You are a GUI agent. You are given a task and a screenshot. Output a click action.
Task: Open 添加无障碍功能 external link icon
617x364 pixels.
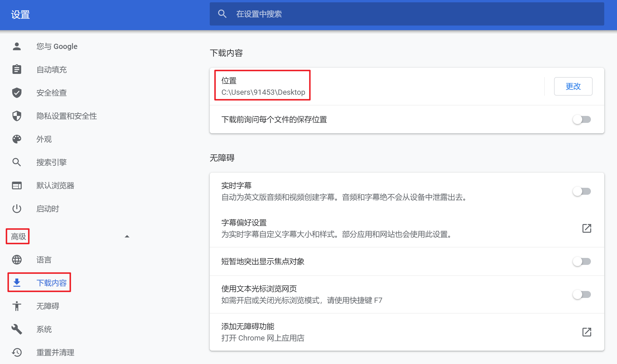point(587,332)
